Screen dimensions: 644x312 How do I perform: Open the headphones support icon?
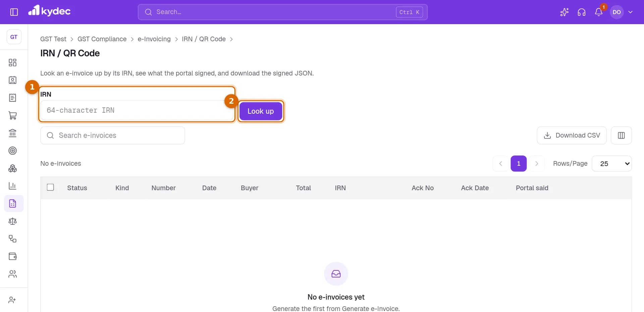point(582,12)
